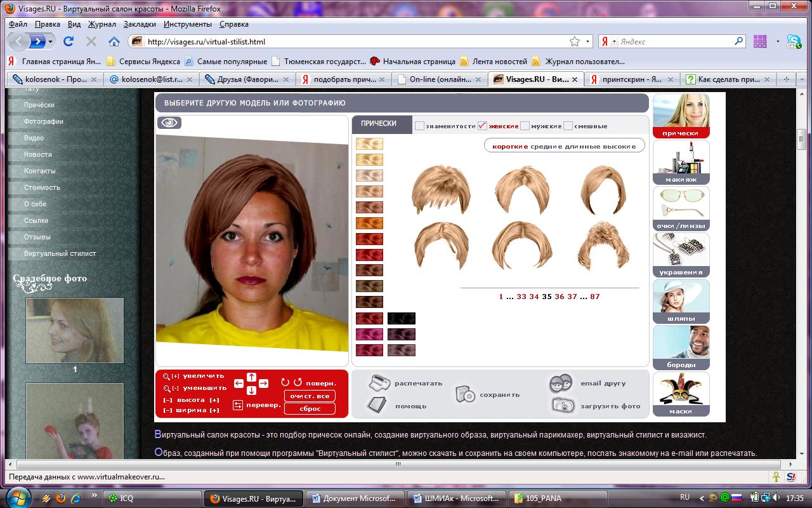Go to hairstyle page 87
Image resolution: width=812 pixels, height=508 pixels.
click(594, 297)
